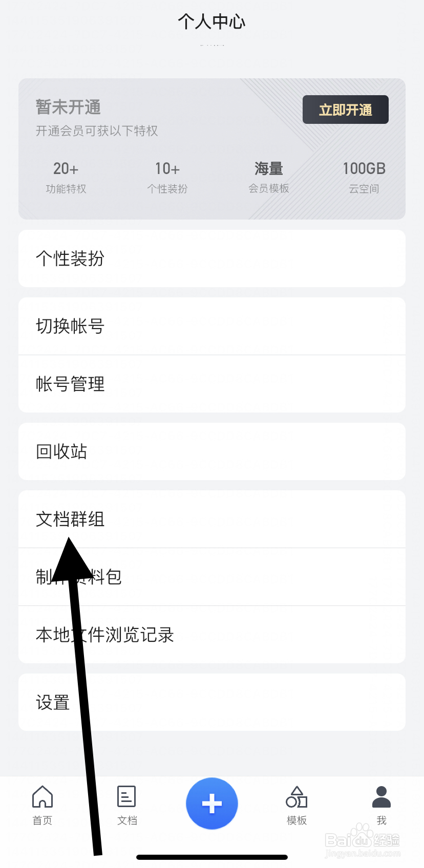Select the 我 profile person icon
This screenshot has height=868, width=424.
[x=381, y=797]
